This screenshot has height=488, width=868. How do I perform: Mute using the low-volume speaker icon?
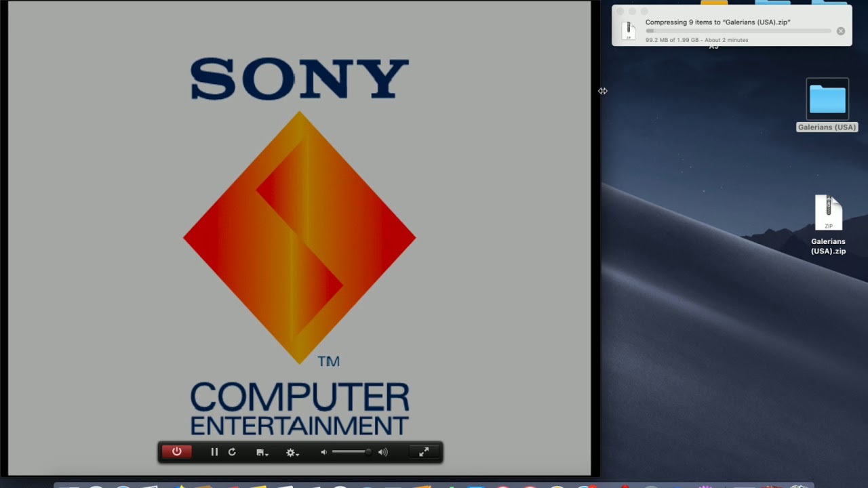coord(323,452)
